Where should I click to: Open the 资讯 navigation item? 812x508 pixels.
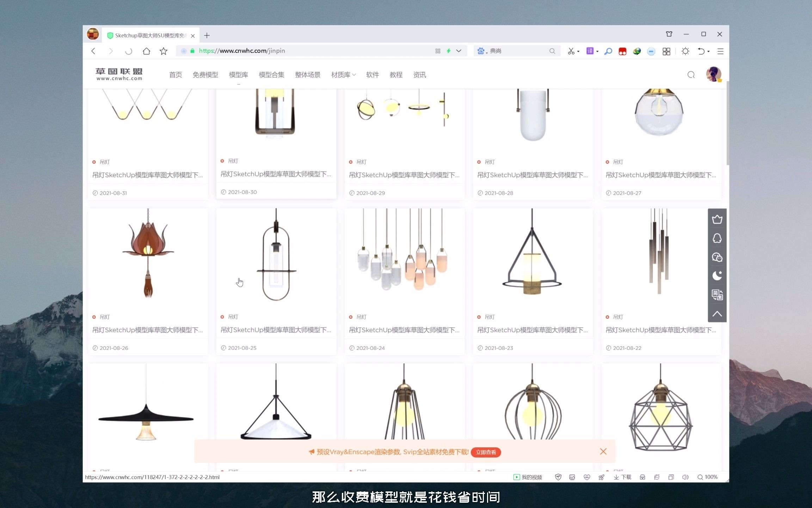[x=420, y=75]
